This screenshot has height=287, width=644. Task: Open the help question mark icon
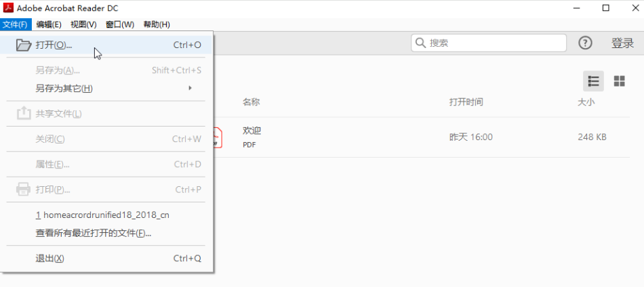coord(585,43)
